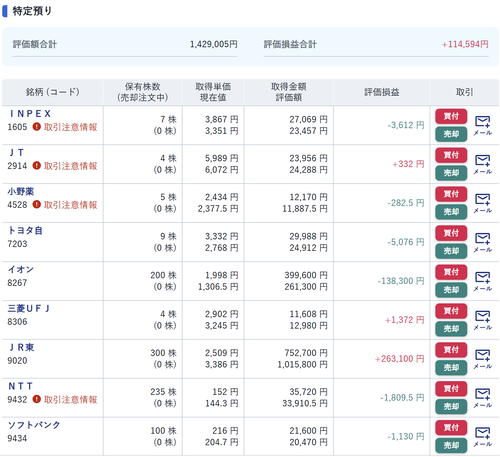This screenshot has width=500, height=457.
Task: Click mail icon in トヨタ自 row
Action: tap(483, 242)
